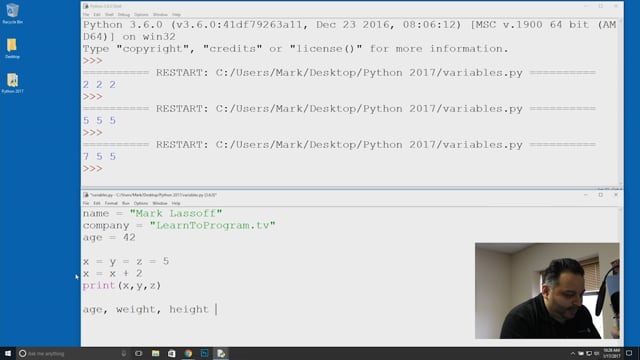Open the Windows Store taskbar icon
This screenshot has height=360, width=640.
(172, 353)
